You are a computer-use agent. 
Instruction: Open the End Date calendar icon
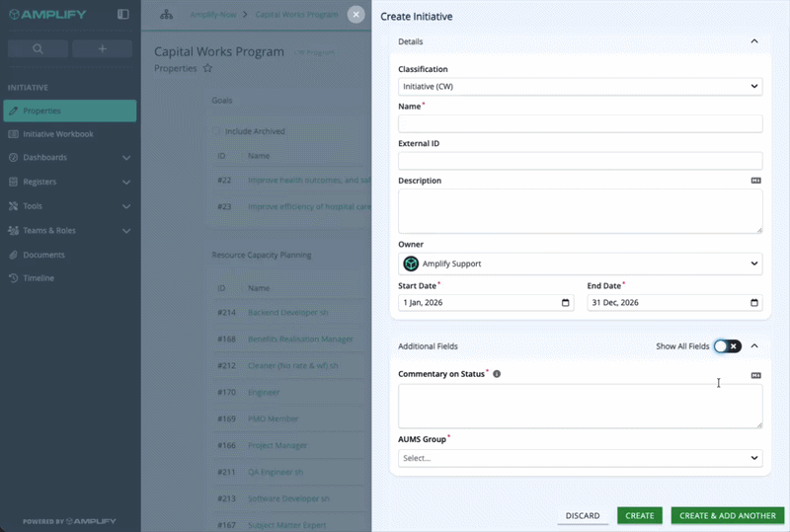754,302
